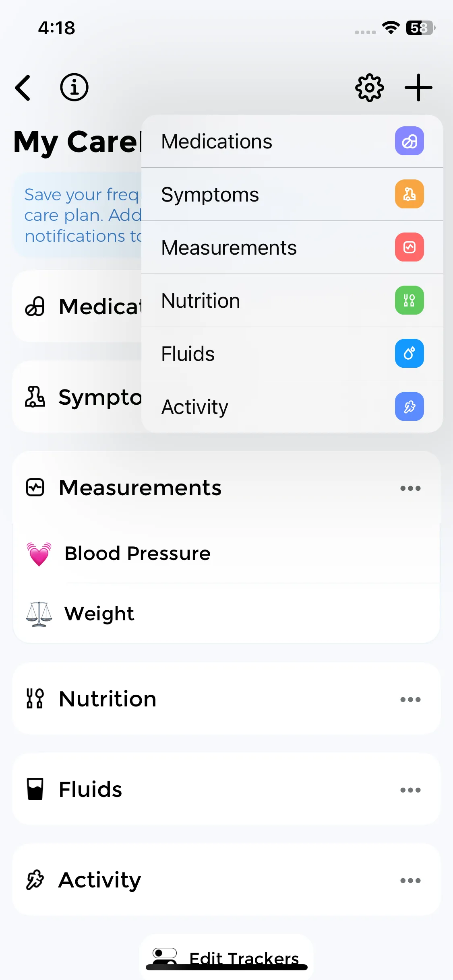This screenshot has width=453, height=980.
Task: Select Activity in the add menu
Action: click(x=195, y=407)
